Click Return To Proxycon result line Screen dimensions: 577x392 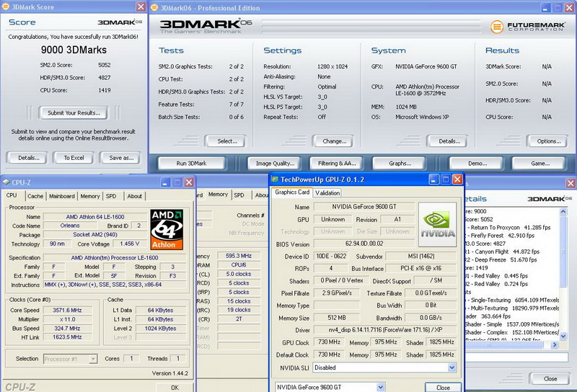(510, 228)
